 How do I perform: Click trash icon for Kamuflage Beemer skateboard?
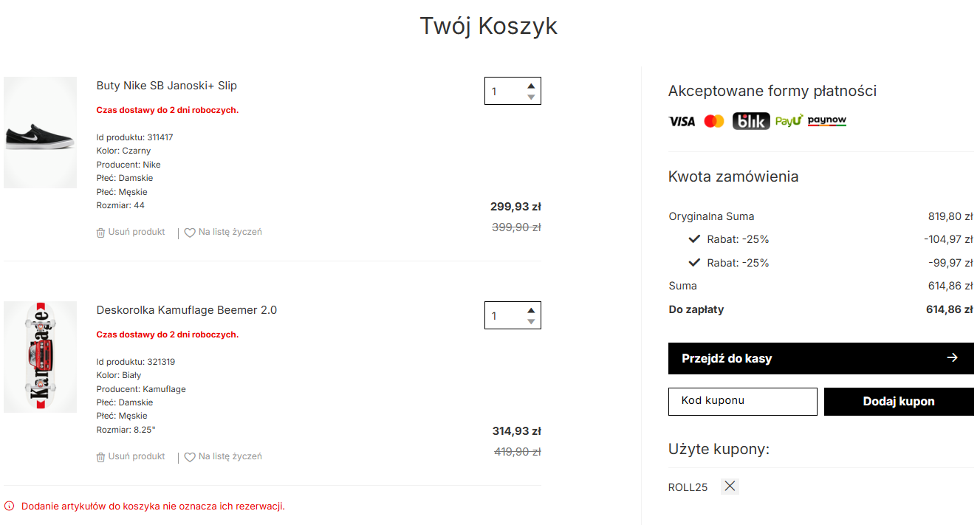[x=101, y=457]
